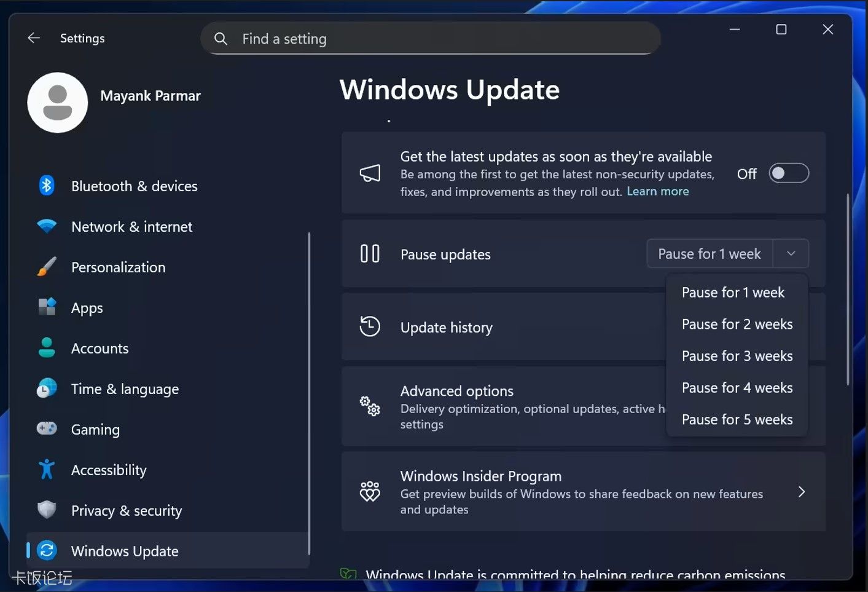
Task: Expand Windows Insider Program chevron
Action: [801, 492]
